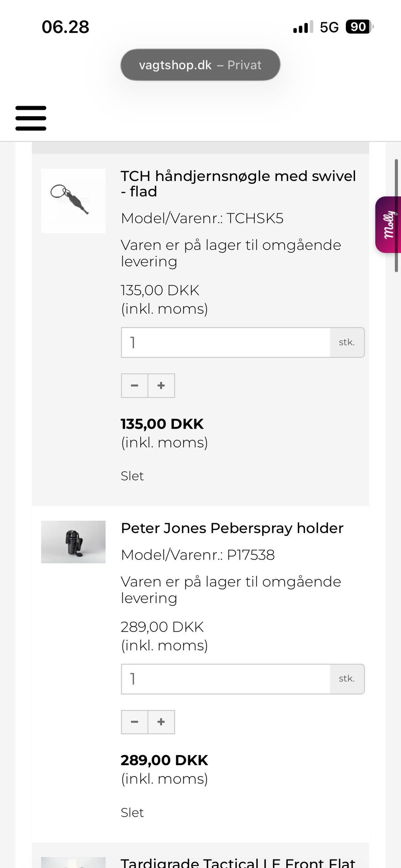Delete TCH håndjernsnøgle via Slet
Image resolution: width=401 pixels, height=868 pixels.
click(x=132, y=476)
